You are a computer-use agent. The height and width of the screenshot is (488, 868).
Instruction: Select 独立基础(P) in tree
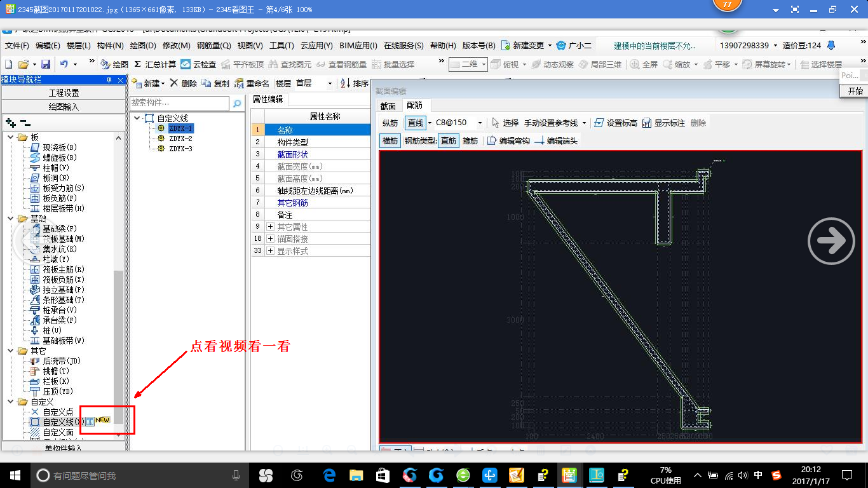[64, 290]
